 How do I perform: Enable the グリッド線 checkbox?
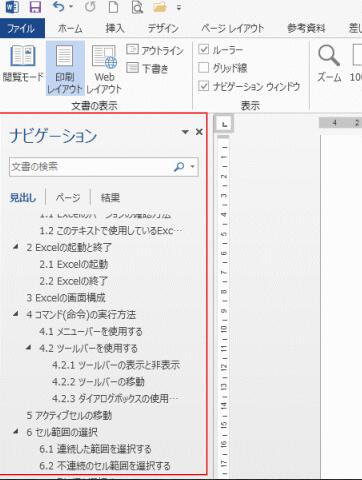pos(203,68)
